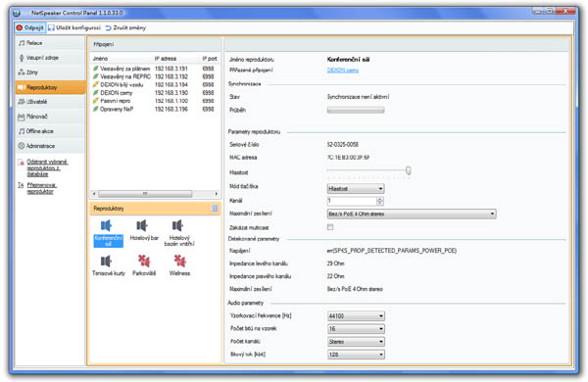
Task: Select the disconnected Wellness speaker icon
Action: click(179, 261)
